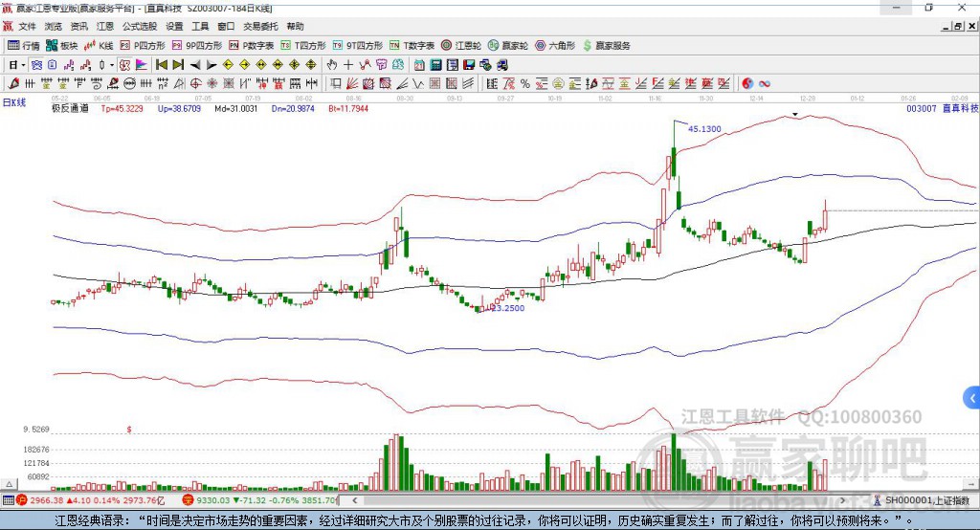Screen dimensions: 980x530
Task: Click the 板块 toolbar button
Action: (x=62, y=46)
